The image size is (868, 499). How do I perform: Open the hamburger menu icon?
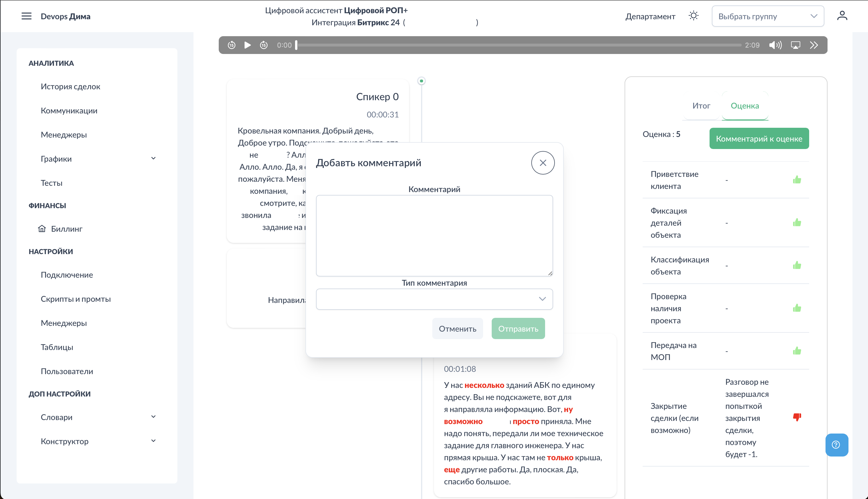26,16
